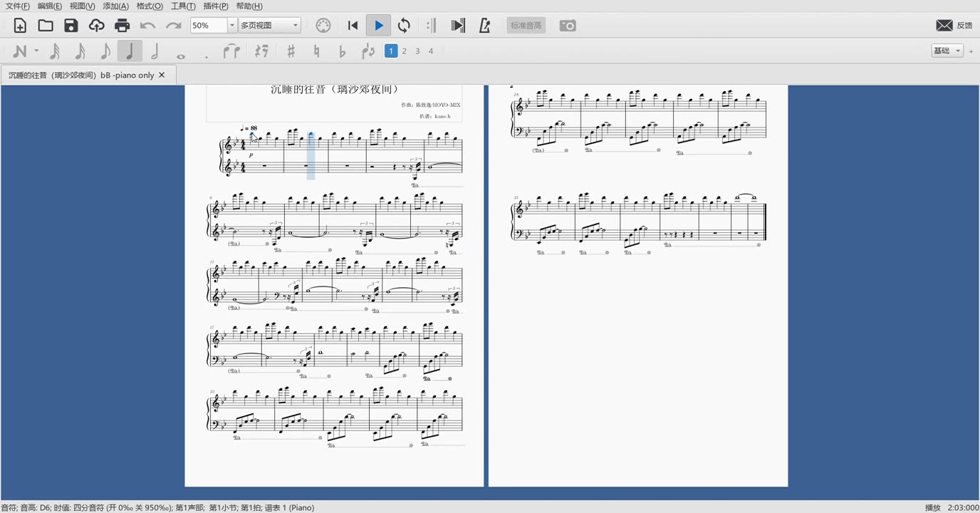980x513 pixels.
Task: Close the 沉睡的往昔 score tab
Action: click(162, 75)
